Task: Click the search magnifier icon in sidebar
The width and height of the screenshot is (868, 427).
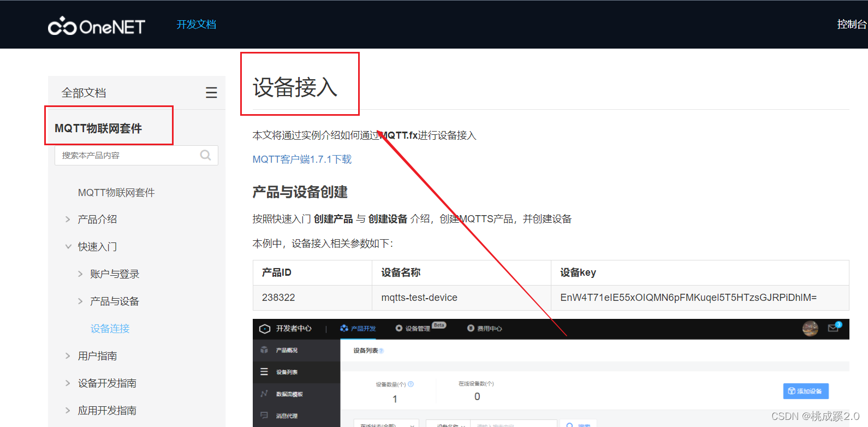Action: [205, 155]
